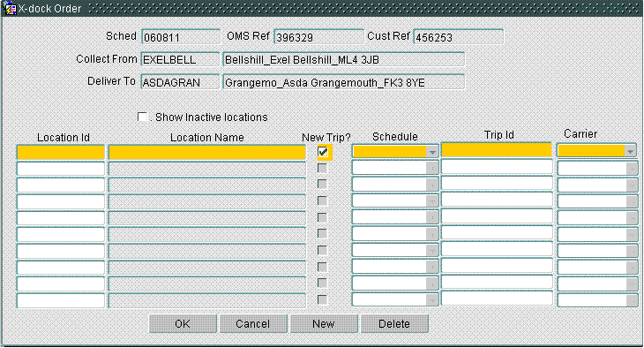Screen dimensions: 644x348
Task: Tick New Trip checkbox in sixth row
Action: pos(322,234)
